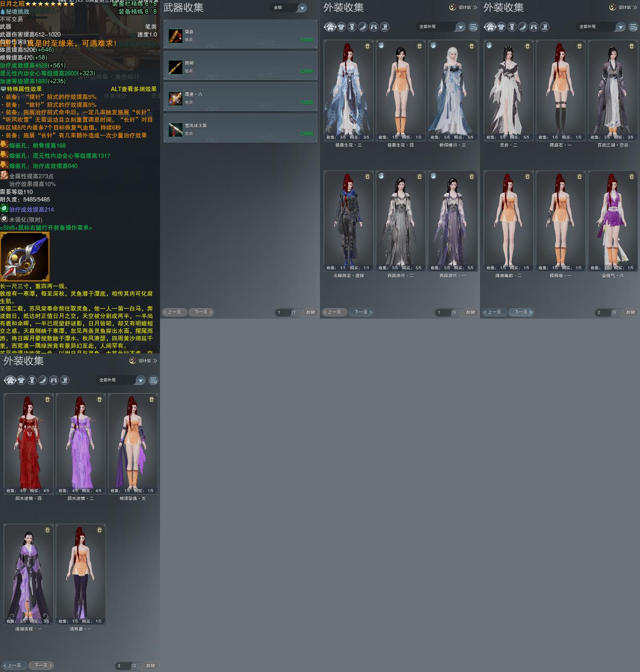Click page number field in 武器收集 panel
This screenshot has height=672, width=640.
282,313
